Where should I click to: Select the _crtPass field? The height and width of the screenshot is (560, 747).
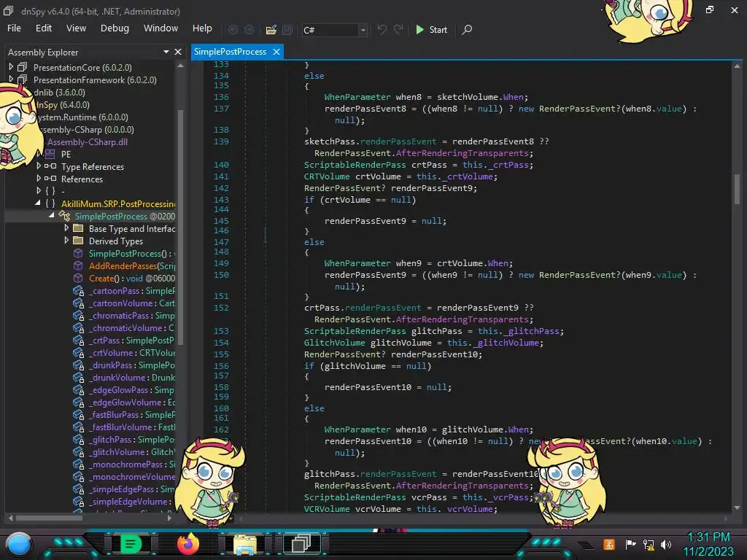[x=131, y=341]
